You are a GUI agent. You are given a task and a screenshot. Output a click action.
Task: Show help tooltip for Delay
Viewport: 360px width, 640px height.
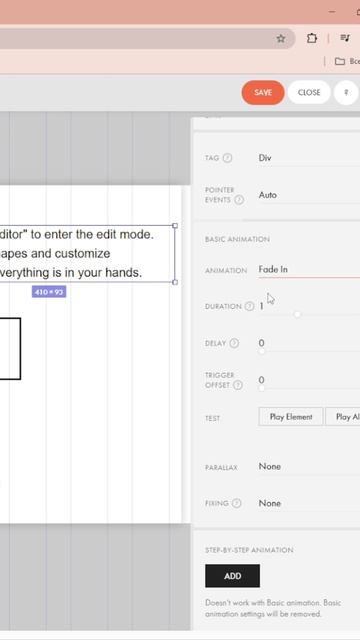pyautogui.click(x=234, y=343)
